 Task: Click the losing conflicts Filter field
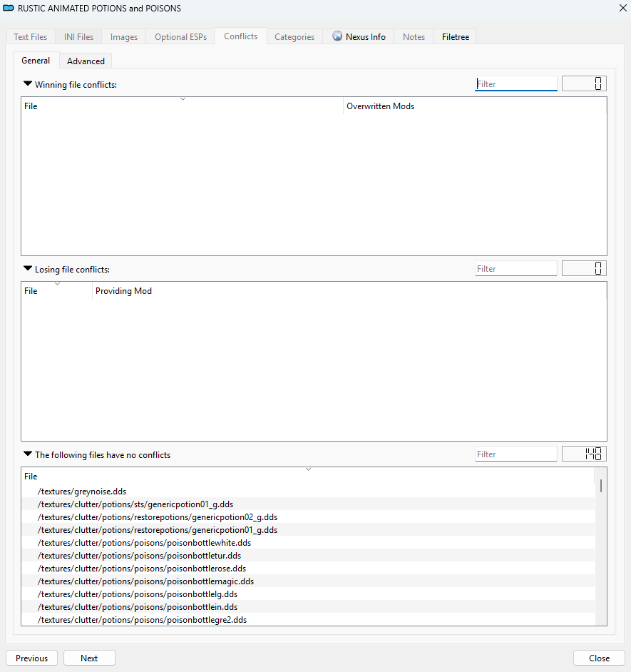point(515,269)
